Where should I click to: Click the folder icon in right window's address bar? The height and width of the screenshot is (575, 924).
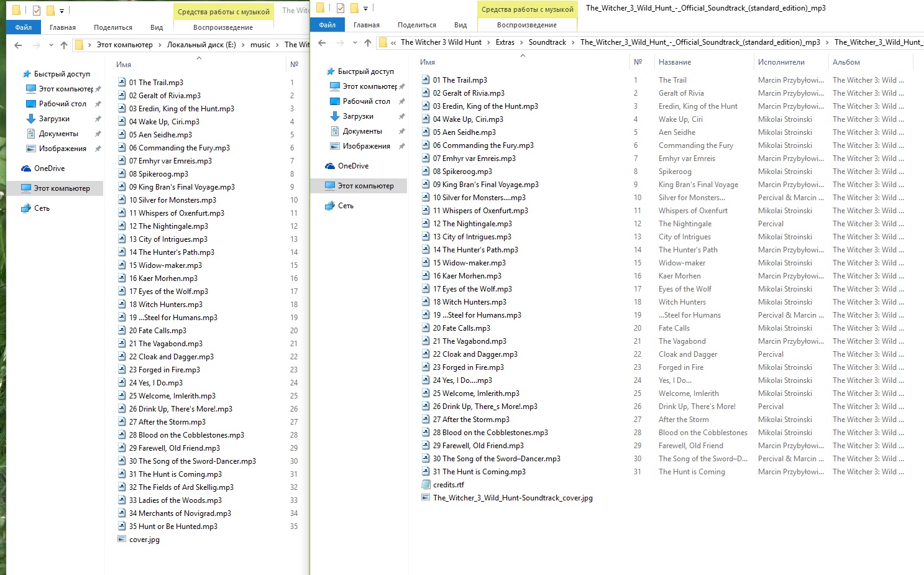click(383, 42)
